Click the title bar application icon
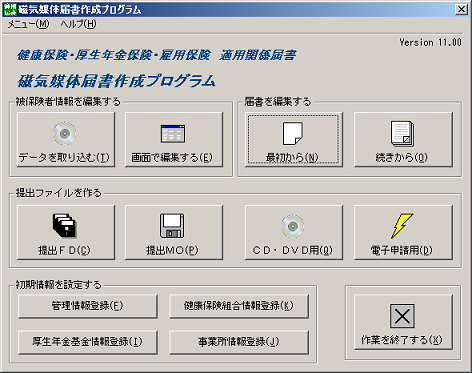The width and height of the screenshot is (472, 373). point(9,10)
